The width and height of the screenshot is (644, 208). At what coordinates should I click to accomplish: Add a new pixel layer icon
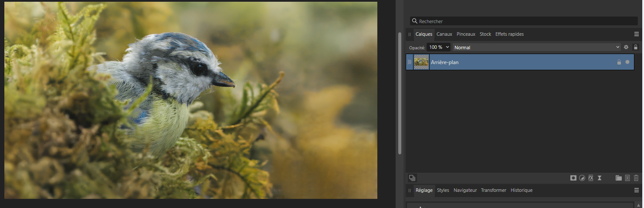[627, 178]
